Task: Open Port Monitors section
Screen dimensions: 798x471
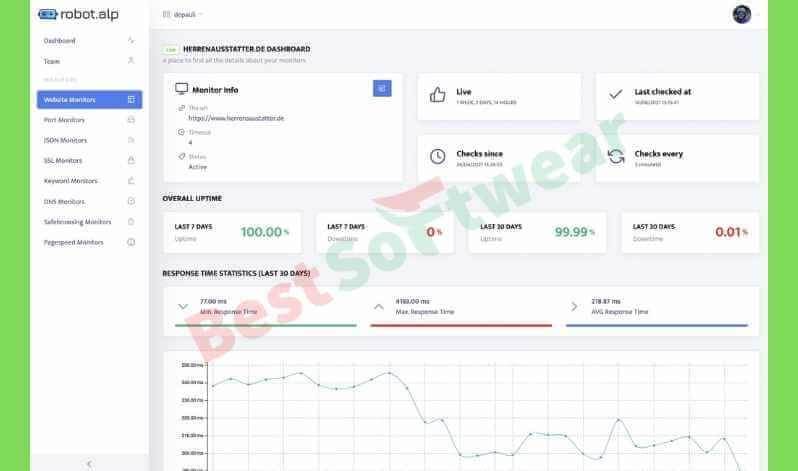Action: pos(89,120)
